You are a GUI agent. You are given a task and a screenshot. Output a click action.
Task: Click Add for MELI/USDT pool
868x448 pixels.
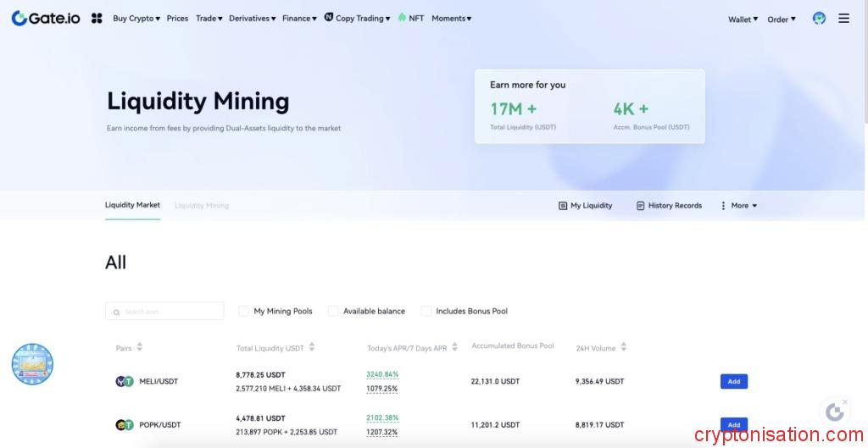734,382
